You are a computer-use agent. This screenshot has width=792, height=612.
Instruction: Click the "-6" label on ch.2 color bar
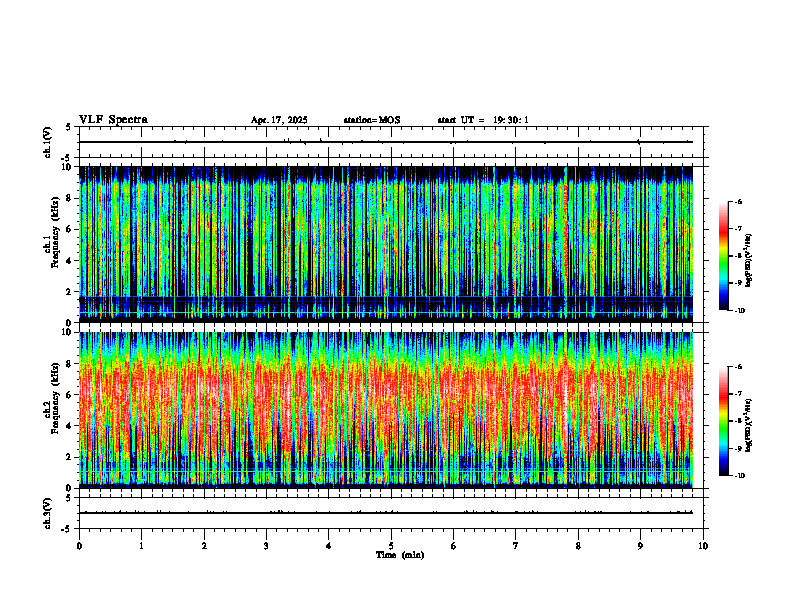pos(739,367)
